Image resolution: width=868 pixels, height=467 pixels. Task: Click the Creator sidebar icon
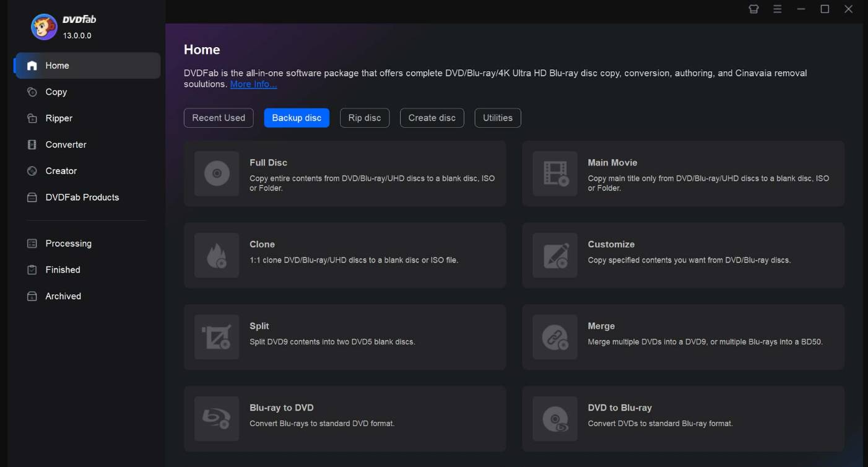(x=32, y=171)
